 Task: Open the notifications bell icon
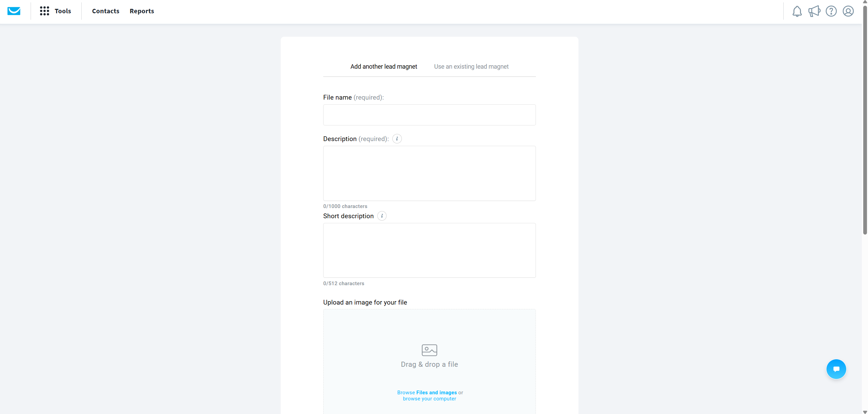[x=797, y=11]
